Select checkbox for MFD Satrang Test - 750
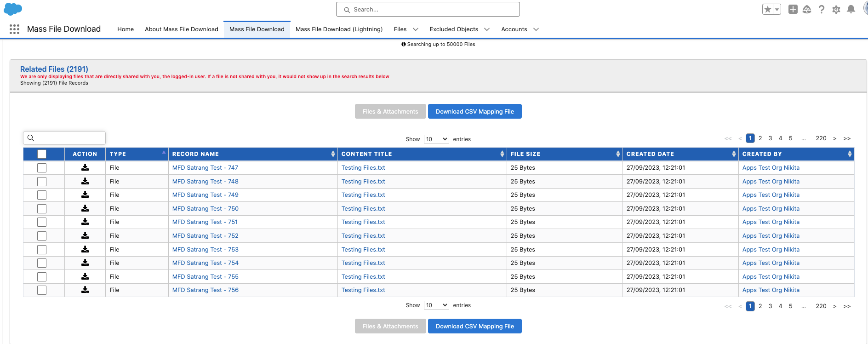Viewport: 868px width, 344px height. [42, 209]
